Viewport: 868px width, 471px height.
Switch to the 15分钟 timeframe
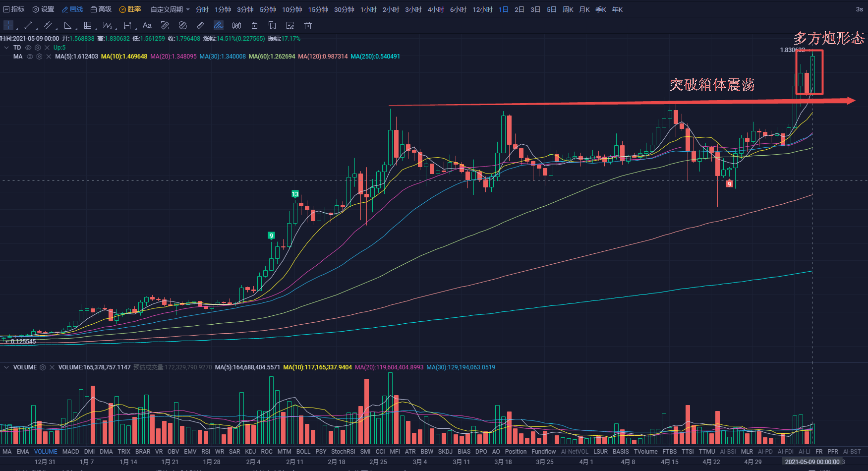(x=318, y=9)
